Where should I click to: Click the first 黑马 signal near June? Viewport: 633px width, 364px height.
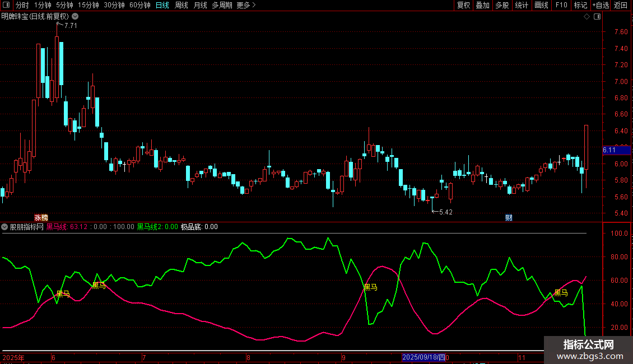[x=63, y=294]
